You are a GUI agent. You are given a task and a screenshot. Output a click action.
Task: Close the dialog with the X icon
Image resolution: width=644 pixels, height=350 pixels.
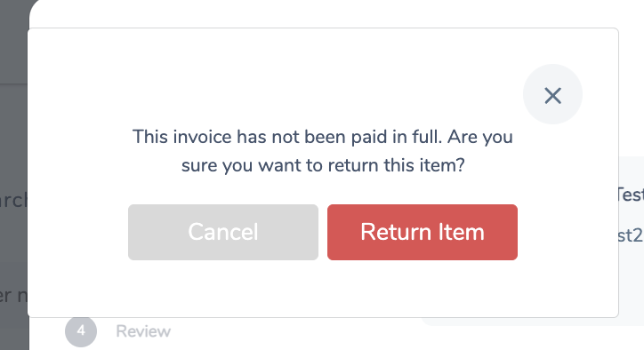(x=552, y=94)
